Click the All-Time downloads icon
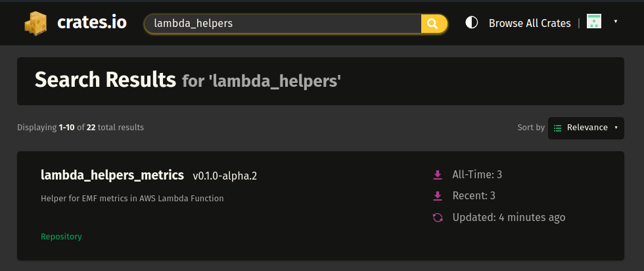This screenshot has width=644, height=271. tap(438, 175)
